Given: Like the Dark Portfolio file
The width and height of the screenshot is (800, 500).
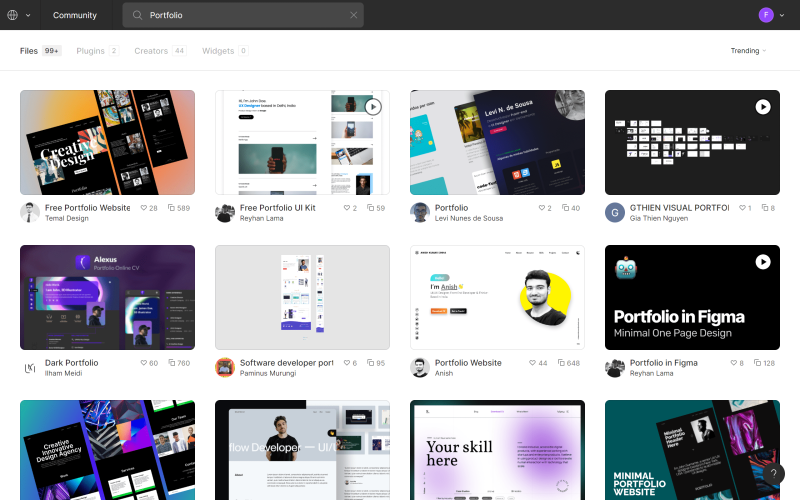Looking at the screenshot, I should 144,363.
